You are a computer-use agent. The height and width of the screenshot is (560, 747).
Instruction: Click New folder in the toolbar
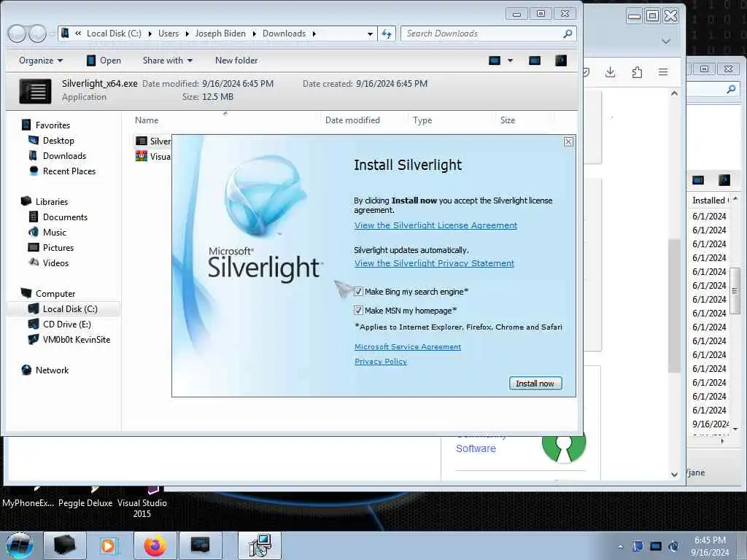click(236, 61)
